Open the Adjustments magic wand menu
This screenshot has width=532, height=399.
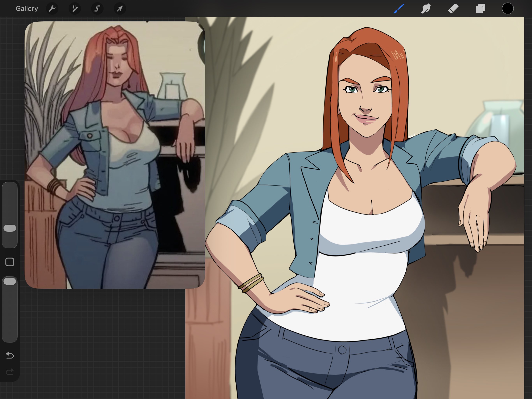click(75, 9)
